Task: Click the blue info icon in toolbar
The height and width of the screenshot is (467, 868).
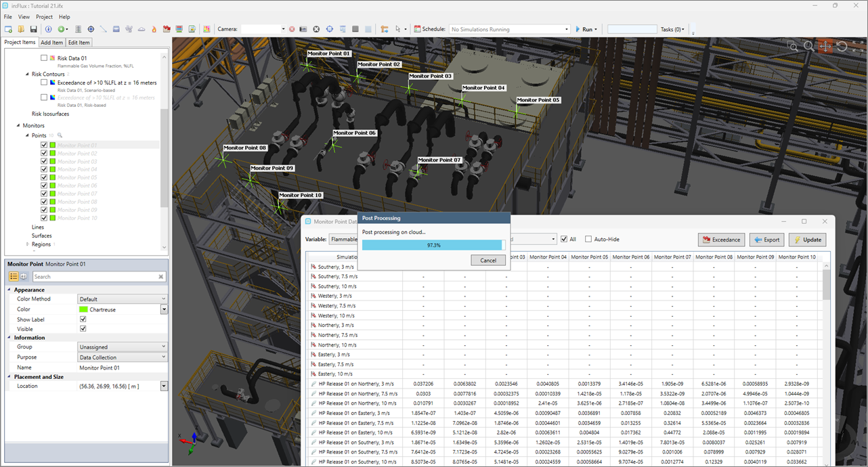Action: pos(48,29)
